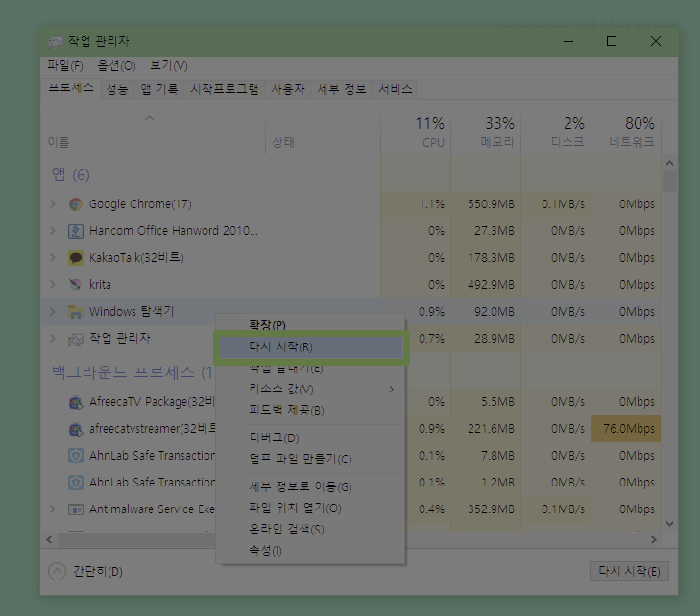Screen dimensions: 700x616
Task: Switch to the 사용자 tab
Action: click(x=288, y=89)
